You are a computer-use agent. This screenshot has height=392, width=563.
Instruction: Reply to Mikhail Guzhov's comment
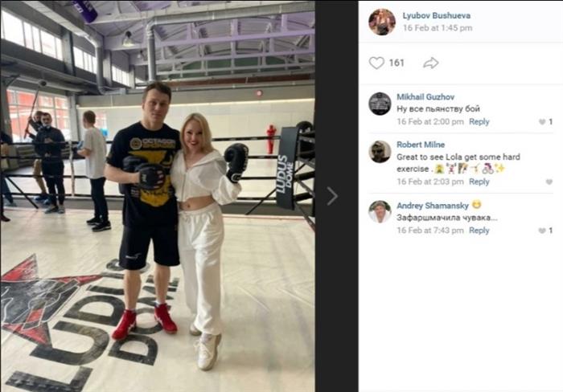(479, 122)
